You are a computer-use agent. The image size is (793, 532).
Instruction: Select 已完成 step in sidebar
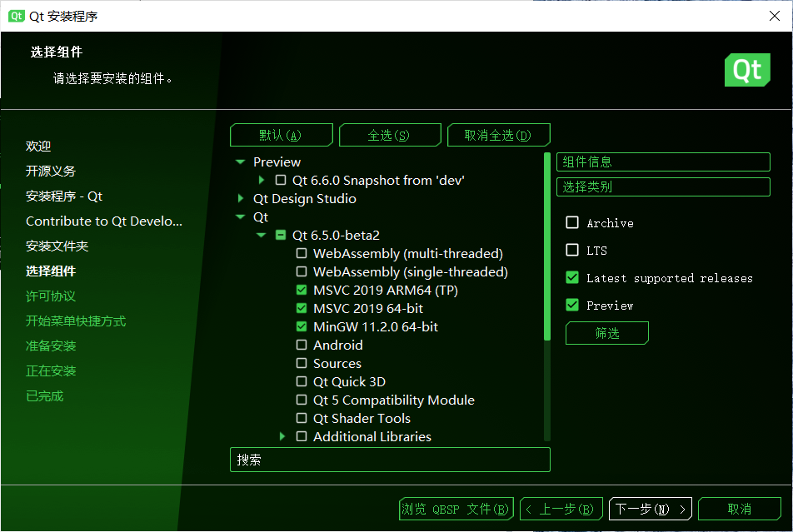coord(44,396)
